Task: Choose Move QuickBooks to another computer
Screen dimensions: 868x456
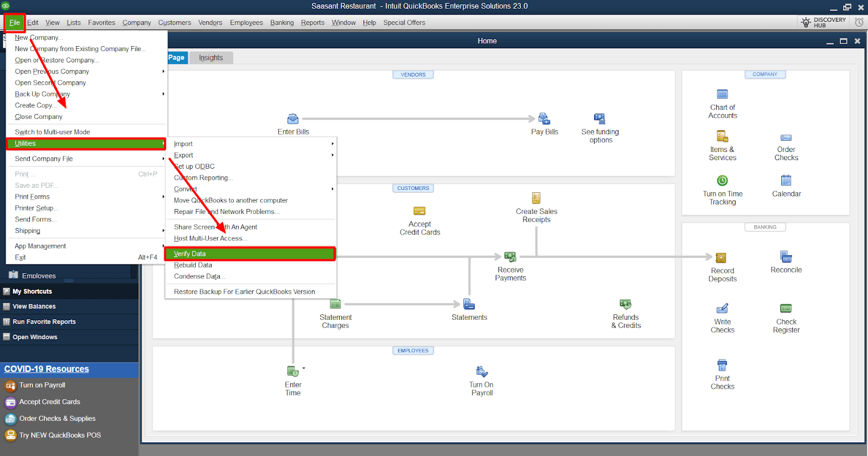Action: 251,200
